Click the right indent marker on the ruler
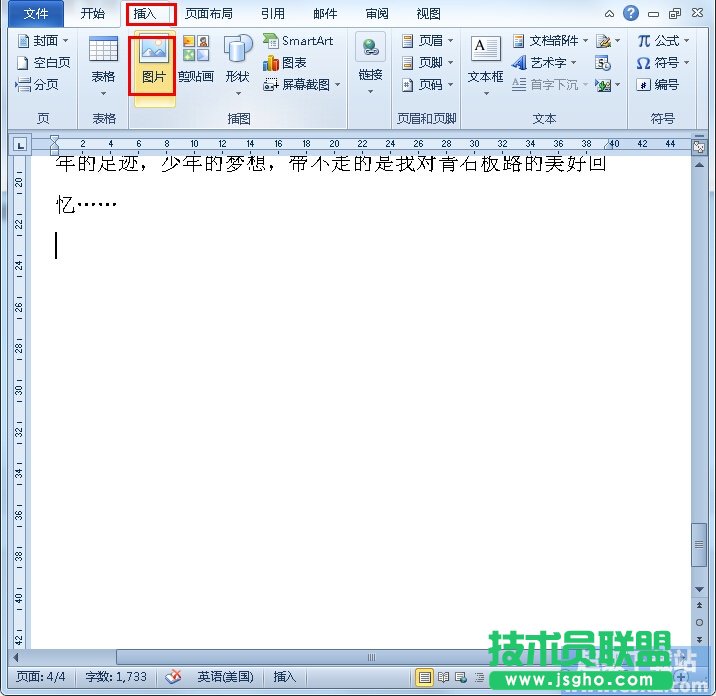The image size is (716, 696). [x=609, y=145]
